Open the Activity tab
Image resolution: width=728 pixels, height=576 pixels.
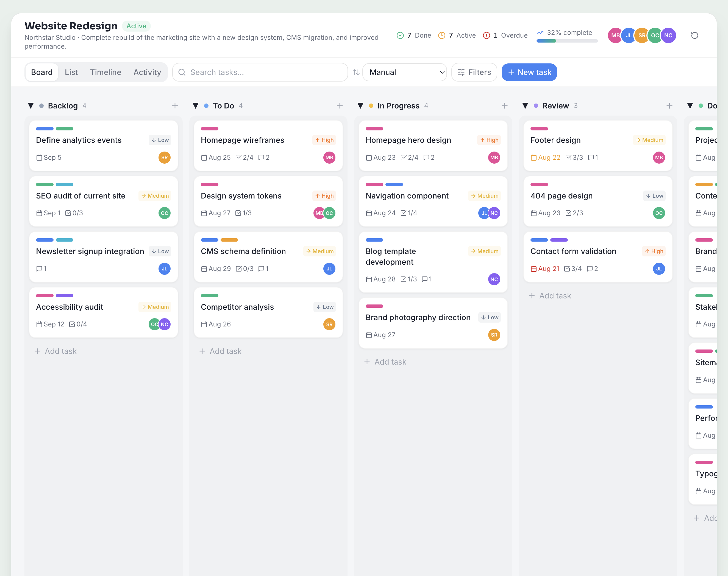pos(147,72)
